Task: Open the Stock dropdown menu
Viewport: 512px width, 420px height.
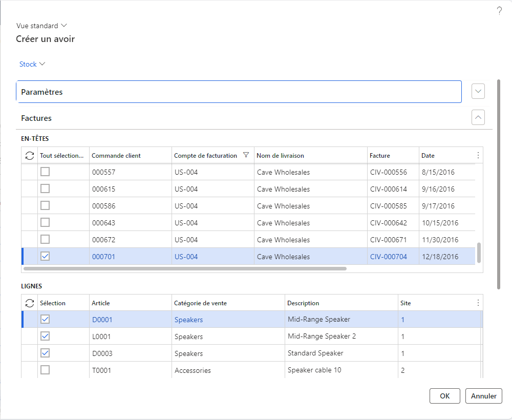Action: [x=32, y=64]
